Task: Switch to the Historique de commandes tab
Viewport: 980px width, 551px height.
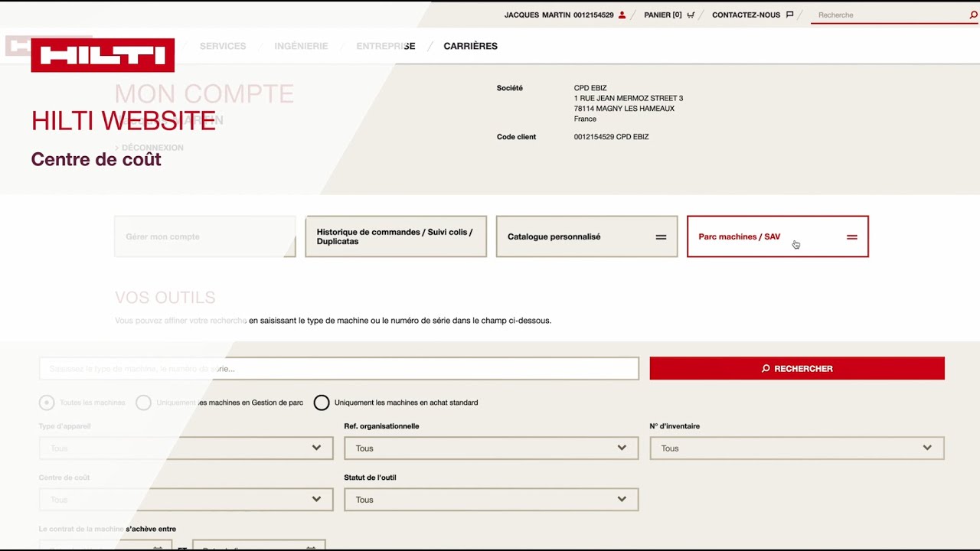Action: (x=396, y=236)
